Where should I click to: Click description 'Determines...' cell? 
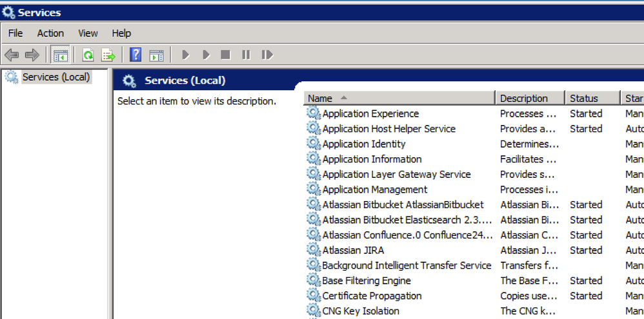[x=529, y=144]
